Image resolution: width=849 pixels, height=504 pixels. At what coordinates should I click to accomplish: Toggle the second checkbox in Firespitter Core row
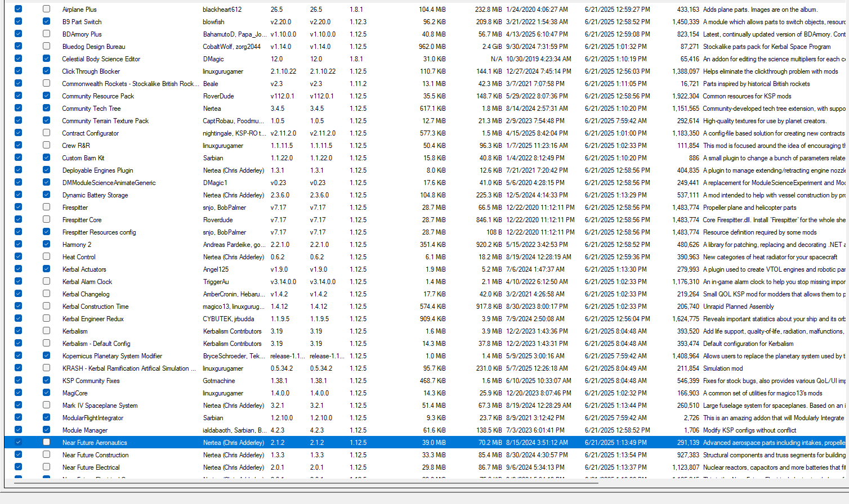point(46,219)
